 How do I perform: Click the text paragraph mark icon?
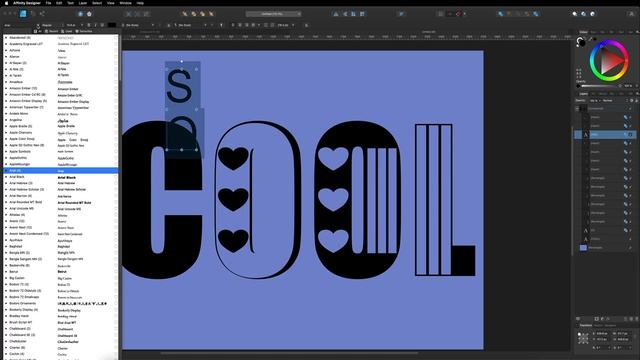[222, 25]
